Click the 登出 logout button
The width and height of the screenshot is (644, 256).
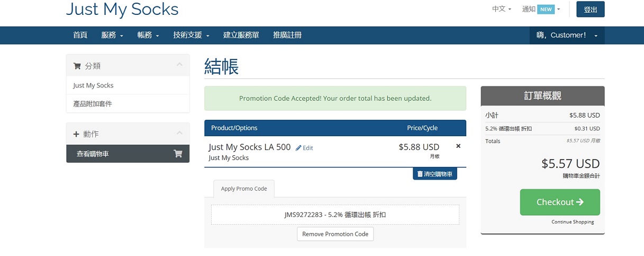pyautogui.click(x=590, y=10)
